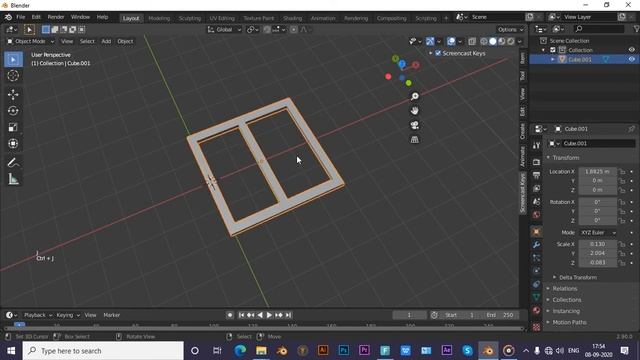Open the Object Mode dropdown
This screenshot has height=360, width=640.
tap(31, 41)
